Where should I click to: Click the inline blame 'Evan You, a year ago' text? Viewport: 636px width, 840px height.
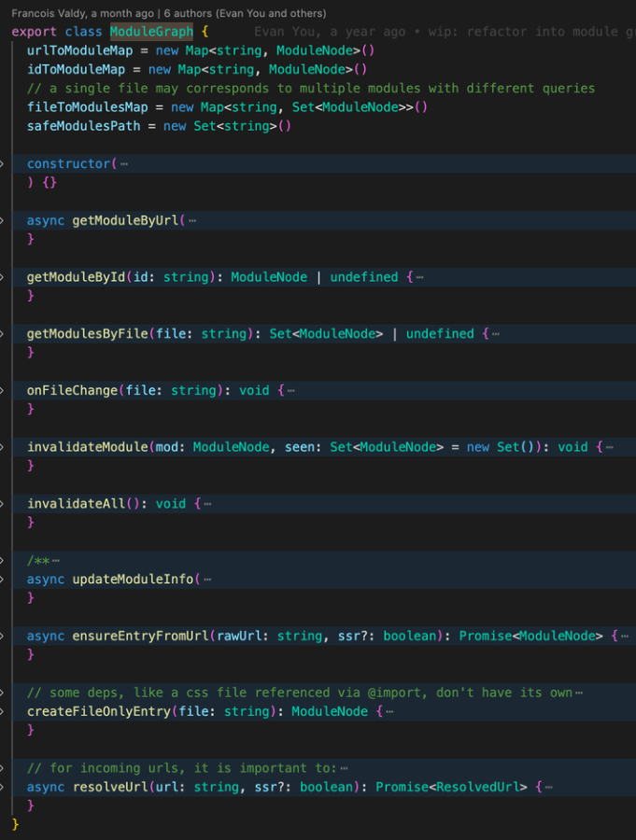pyautogui.click(x=330, y=32)
